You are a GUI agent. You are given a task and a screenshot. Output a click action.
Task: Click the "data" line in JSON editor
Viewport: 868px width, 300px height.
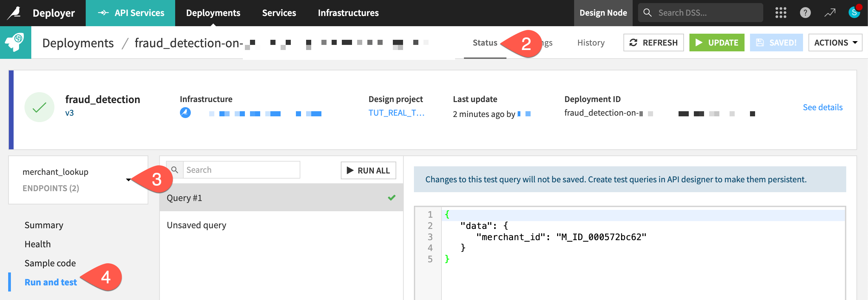coord(484,226)
